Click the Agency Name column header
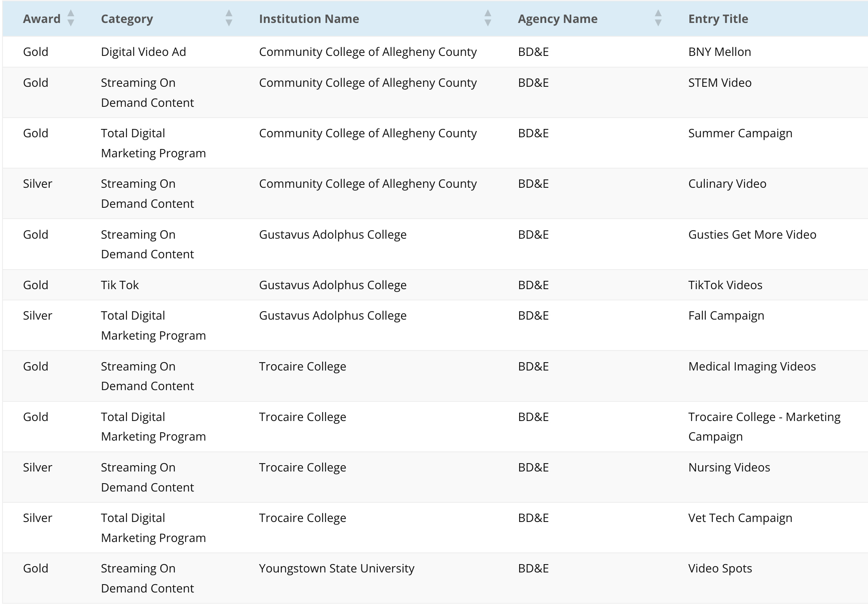The width and height of the screenshot is (868, 605). coord(558,19)
